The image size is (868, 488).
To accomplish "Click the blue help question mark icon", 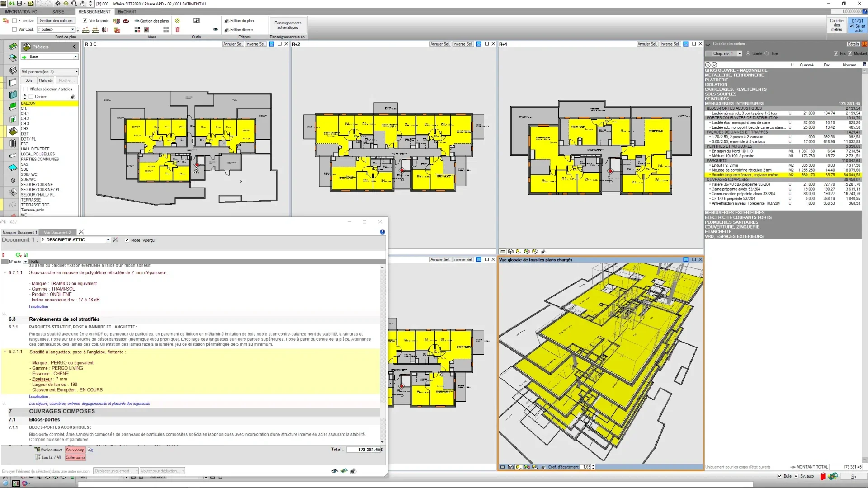I will click(382, 232).
